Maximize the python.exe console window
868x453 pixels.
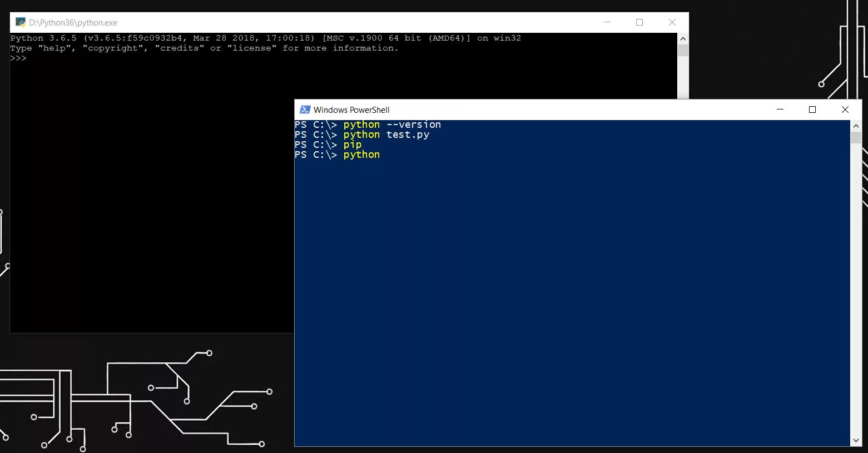(x=639, y=22)
